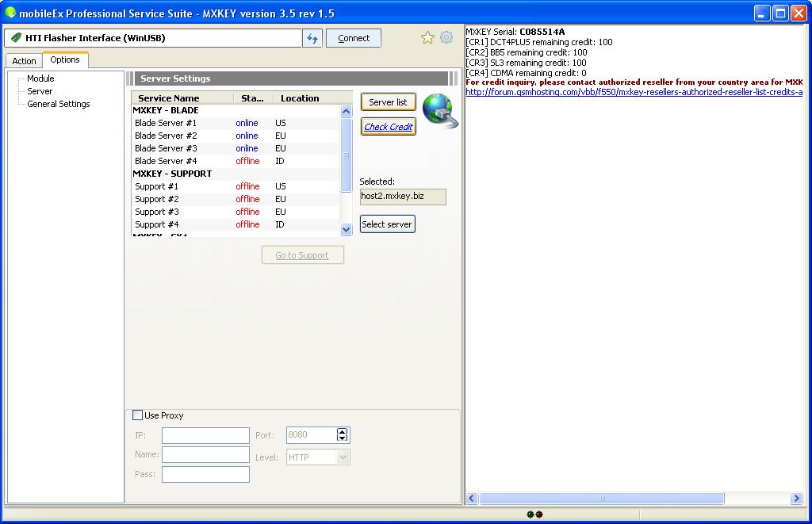Click the green status indicator light
Screen dimensions: 812x524
530,514
